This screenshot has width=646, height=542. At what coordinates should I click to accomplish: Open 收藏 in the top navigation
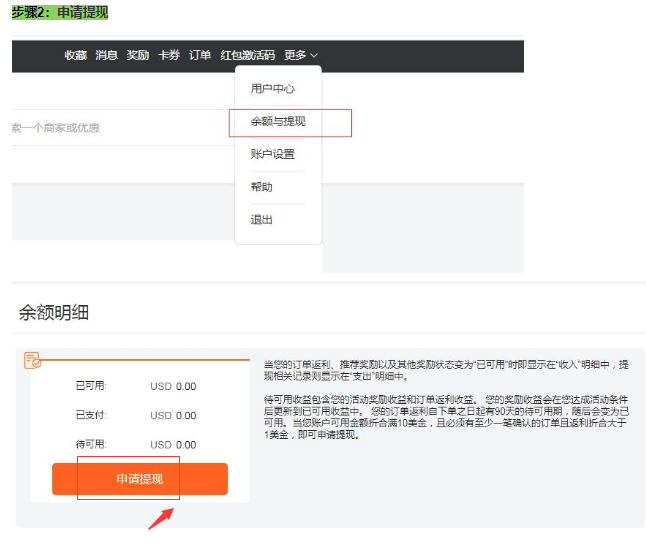76,55
